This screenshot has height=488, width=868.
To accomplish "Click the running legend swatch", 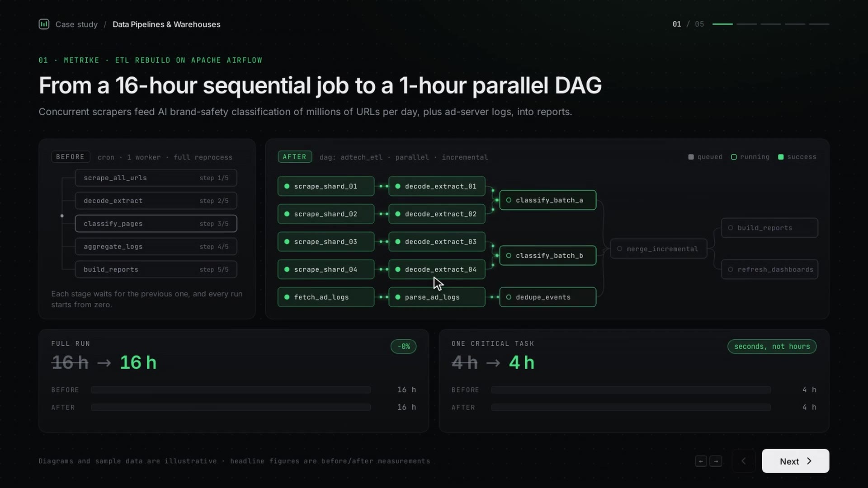I will [734, 157].
